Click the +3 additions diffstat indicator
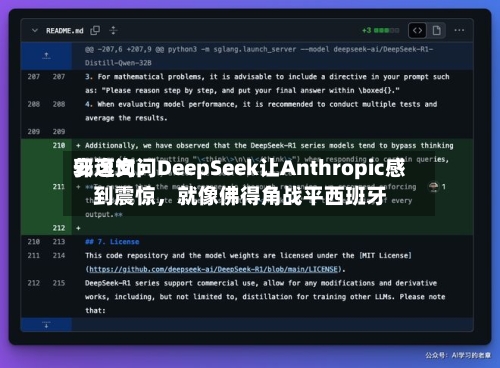The height and width of the screenshot is (368, 500). [x=380, y=30]
